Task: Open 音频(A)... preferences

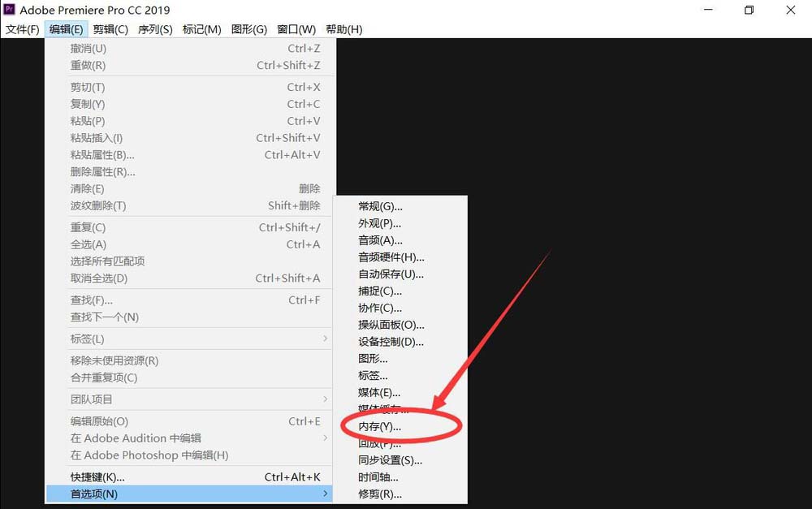Action: 400,240
